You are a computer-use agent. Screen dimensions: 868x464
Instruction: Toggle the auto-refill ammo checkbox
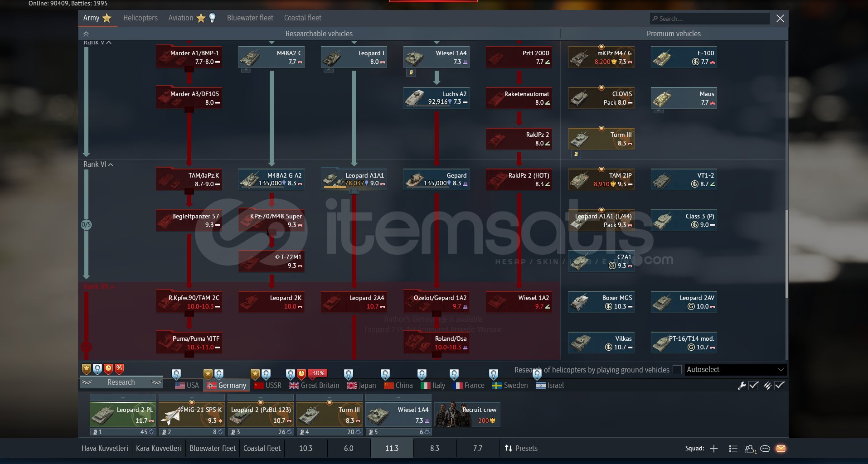pos(780,386)
